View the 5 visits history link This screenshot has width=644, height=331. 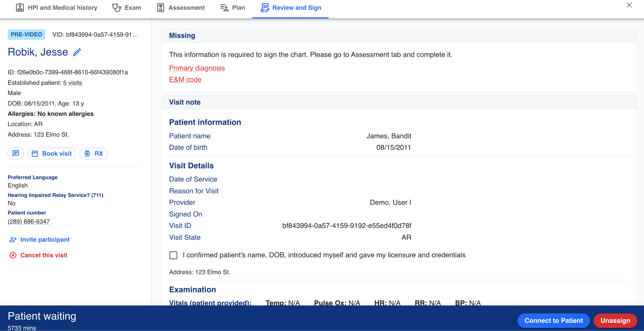pos(72,83)
